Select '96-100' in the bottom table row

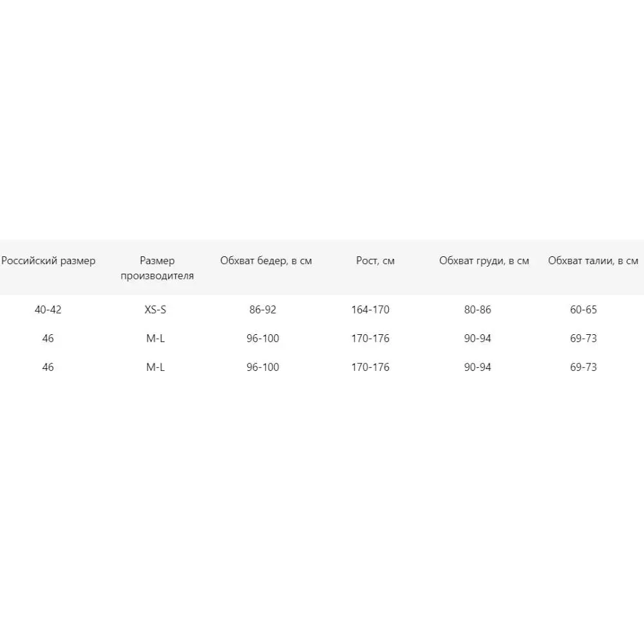point(263,367)
